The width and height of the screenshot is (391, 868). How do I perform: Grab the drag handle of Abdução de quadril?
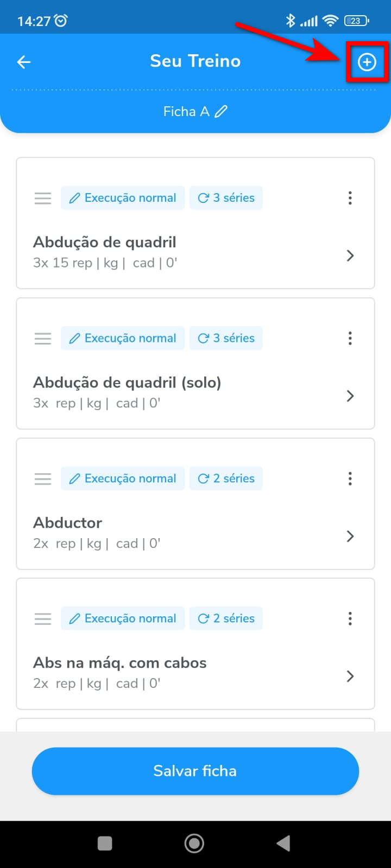(x=43, y=198)
